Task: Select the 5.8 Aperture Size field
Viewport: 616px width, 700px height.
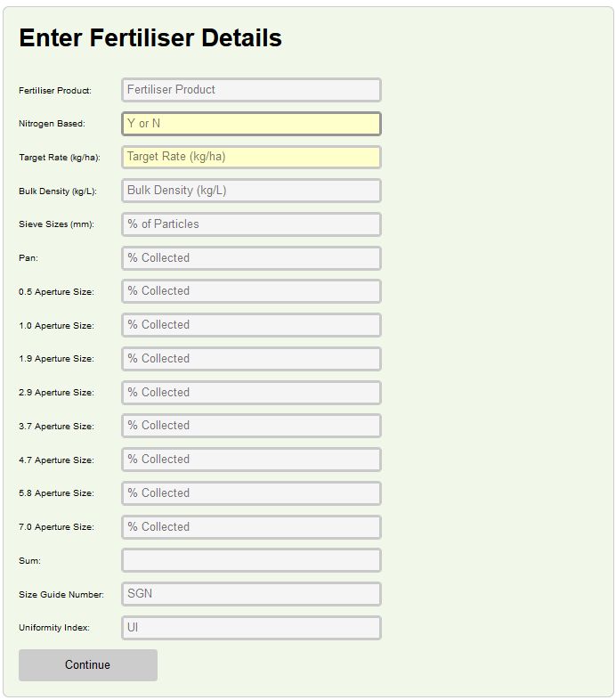Action: (251, 493)
